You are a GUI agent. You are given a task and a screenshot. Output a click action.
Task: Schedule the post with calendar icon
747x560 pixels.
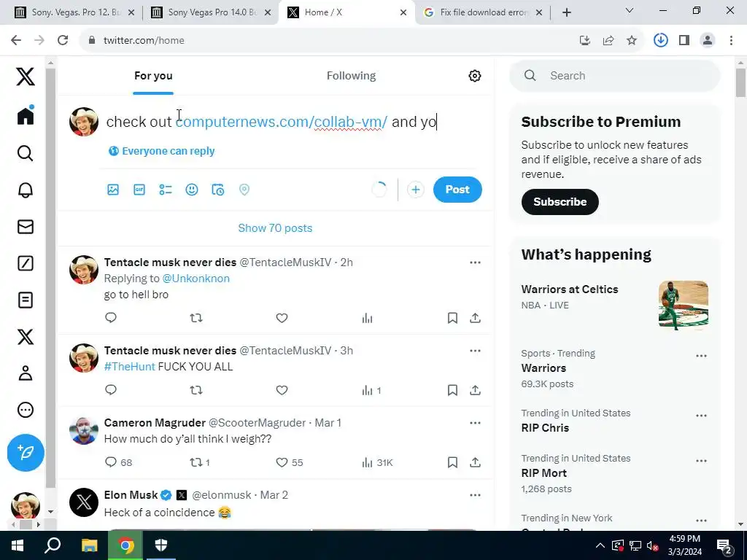click(217, 190)
